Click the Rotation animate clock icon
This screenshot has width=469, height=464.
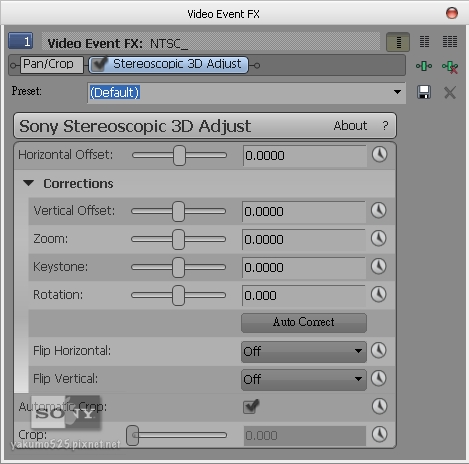(x=379, y=295)
